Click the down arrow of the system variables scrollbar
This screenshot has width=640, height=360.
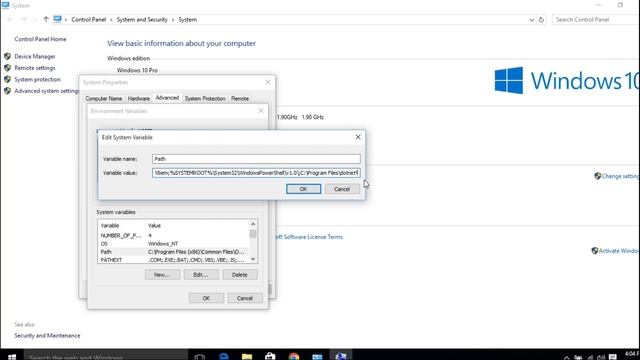click(x=253, y=259)
